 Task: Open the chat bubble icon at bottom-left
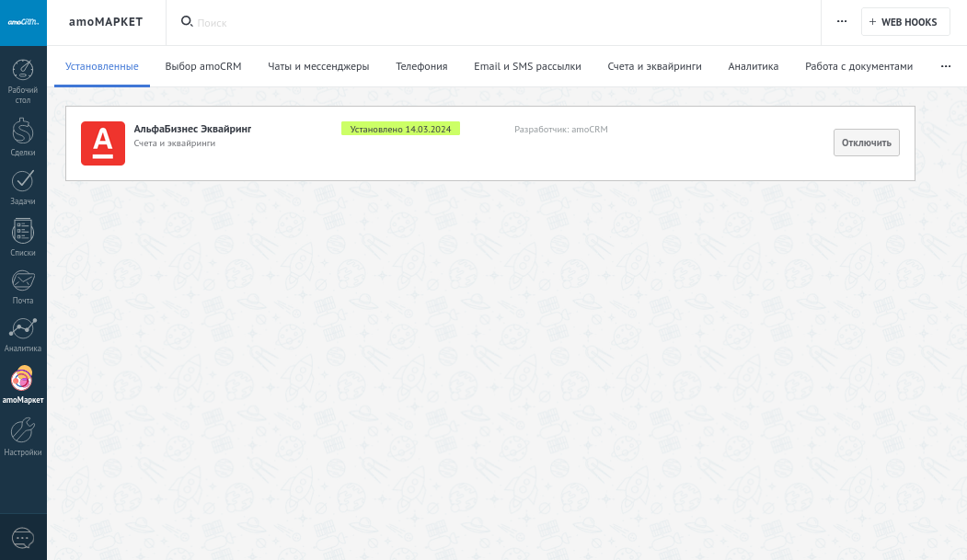pos(23,537)
